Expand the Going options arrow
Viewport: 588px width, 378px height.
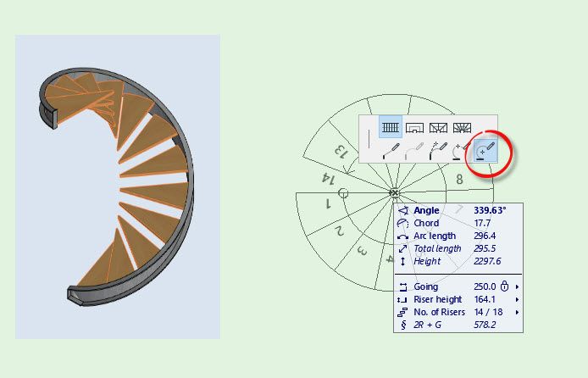coord(517,286)
